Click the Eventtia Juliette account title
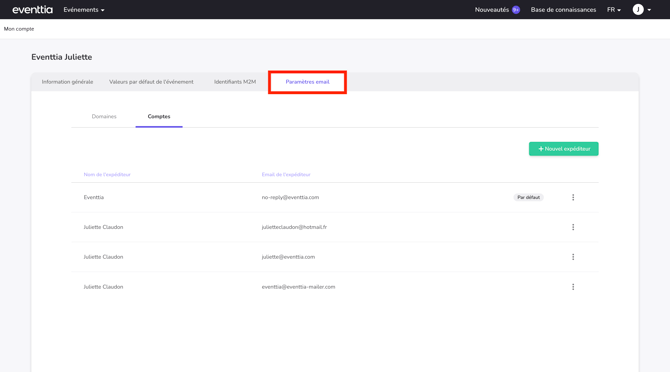670x372 pixels. tap(62, 57)
